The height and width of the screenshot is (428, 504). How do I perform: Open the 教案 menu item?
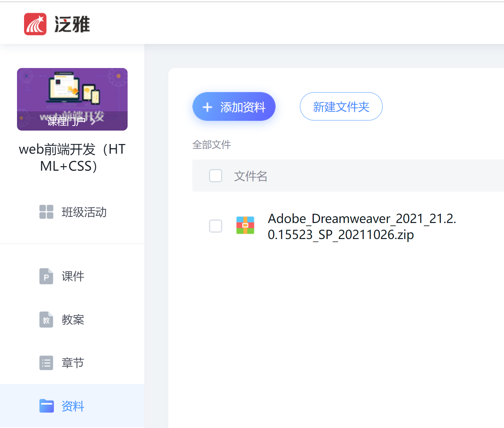coord(73,320)
